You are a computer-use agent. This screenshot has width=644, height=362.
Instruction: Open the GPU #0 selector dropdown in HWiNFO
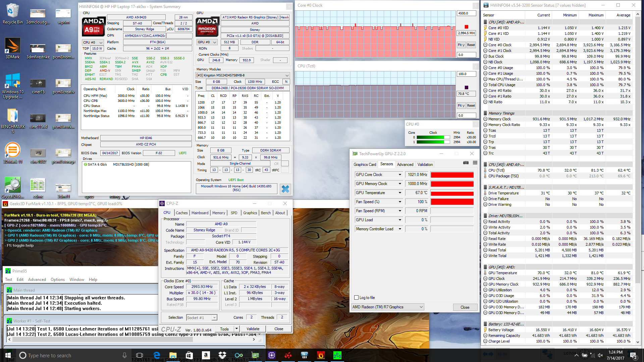click(207, 42)
